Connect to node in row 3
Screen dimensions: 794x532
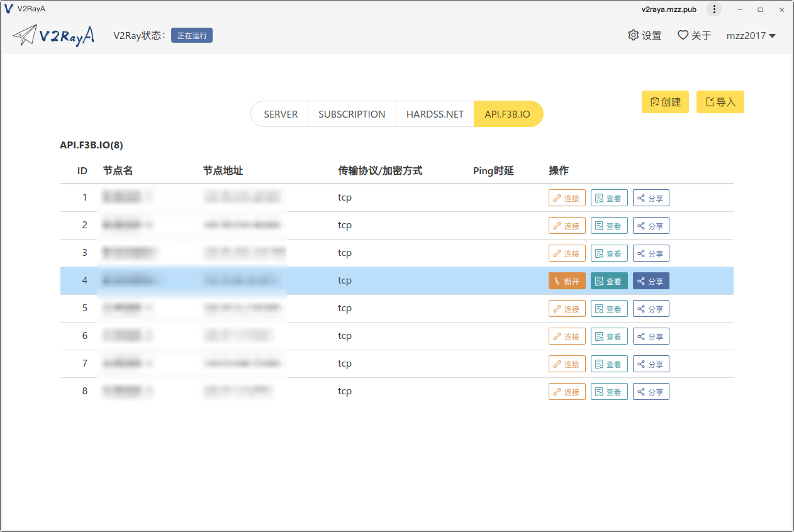coord(567,253)
